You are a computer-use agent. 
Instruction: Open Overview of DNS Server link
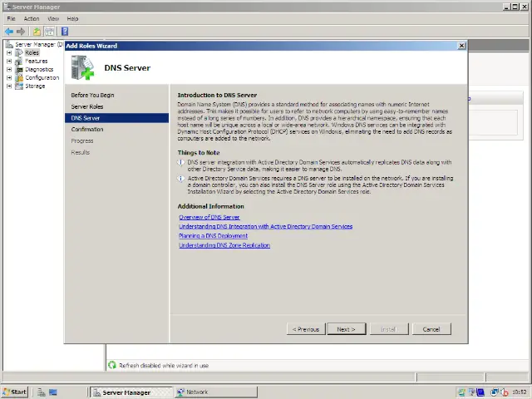(x=209, y=217)
